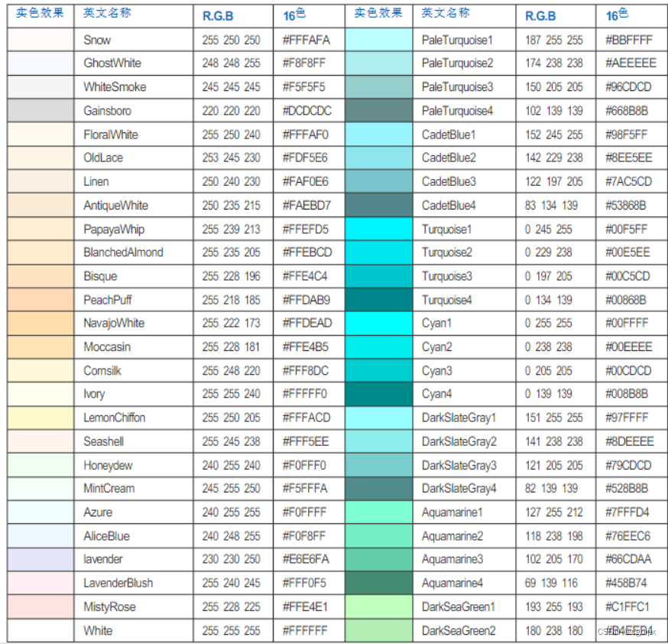Click the hex code #DCDCDC

click(x=307, y=111)
